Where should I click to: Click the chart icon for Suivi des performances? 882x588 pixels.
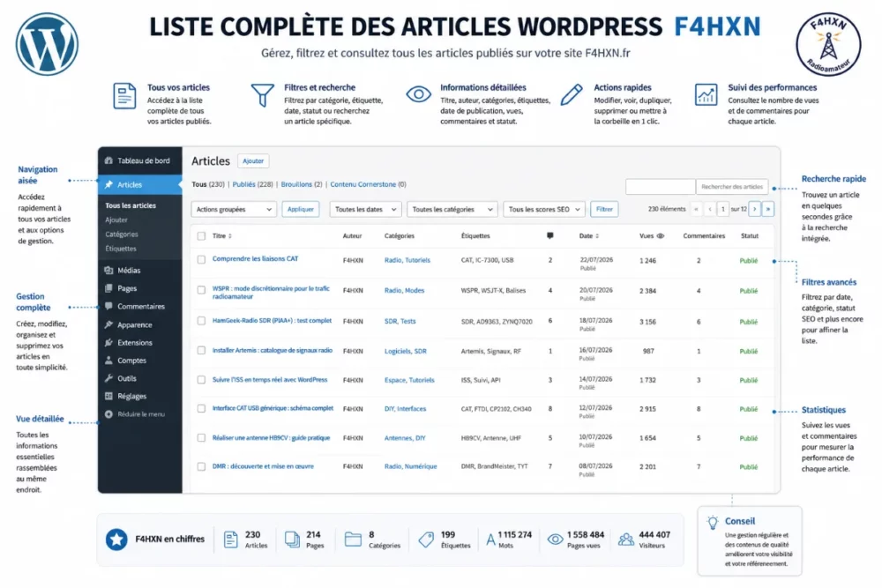point(706,94)
